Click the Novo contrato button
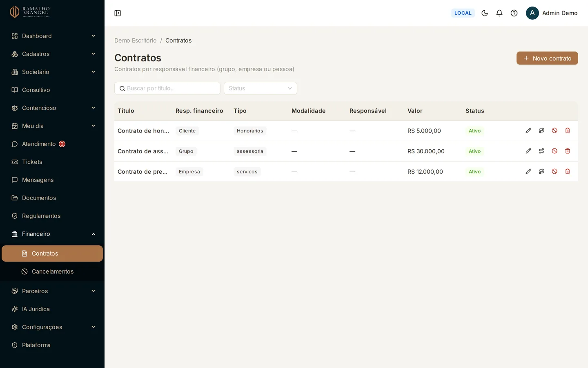Image resolution: width=588 pixels, height=368 pixels. tap(547, 58)
